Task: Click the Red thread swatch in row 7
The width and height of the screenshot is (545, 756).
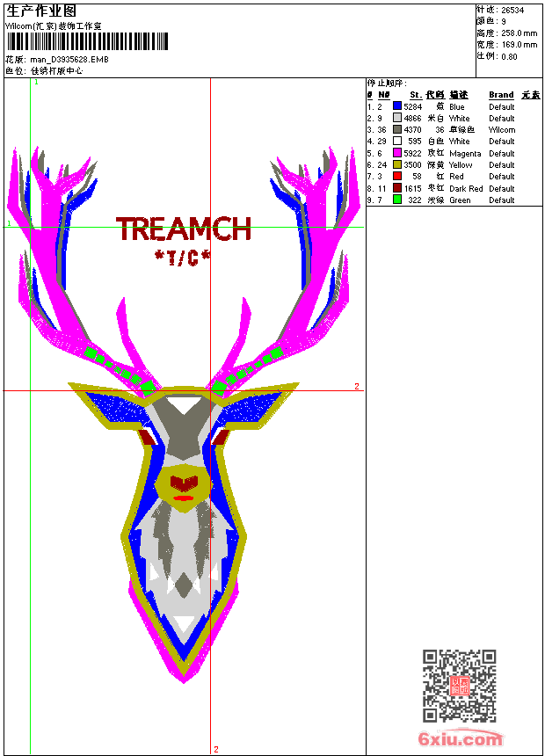Action: click(x=397, y=176)
